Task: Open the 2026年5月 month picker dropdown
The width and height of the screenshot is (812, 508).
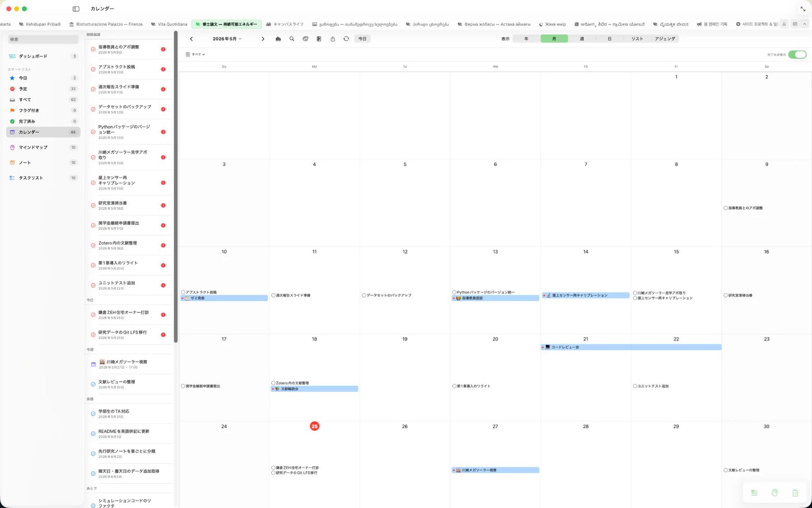Action: pos(227,39)
